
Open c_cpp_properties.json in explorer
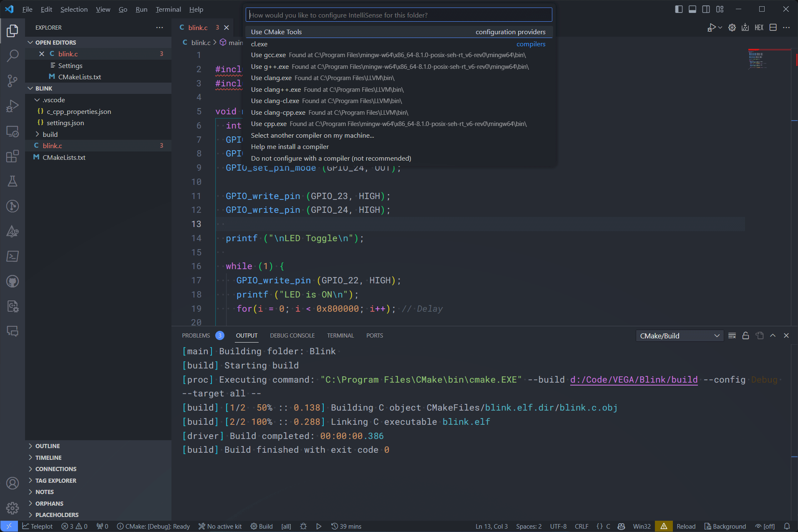(x=98, y=111)
